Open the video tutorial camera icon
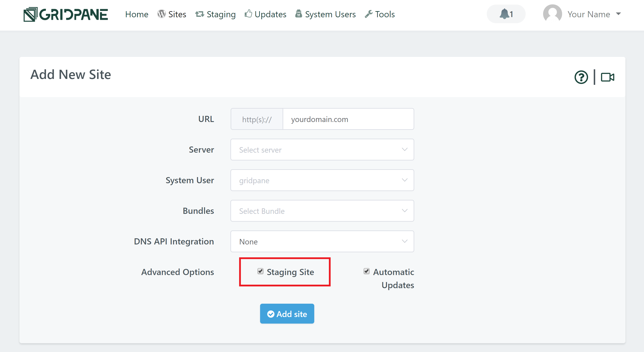This screenshot has width=644, height=352. coord(608,77)
